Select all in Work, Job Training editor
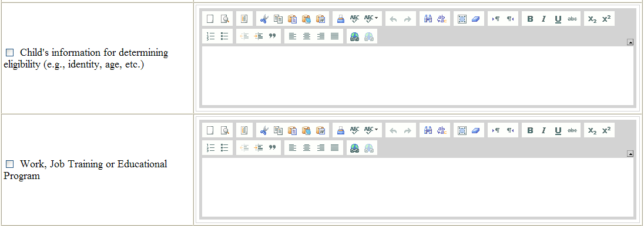 point(462,130)
